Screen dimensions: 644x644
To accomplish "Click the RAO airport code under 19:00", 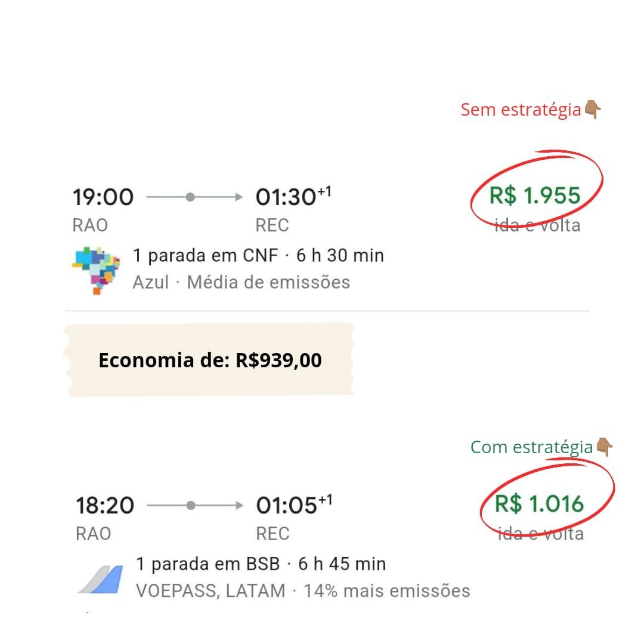I will tap(89, 225).
